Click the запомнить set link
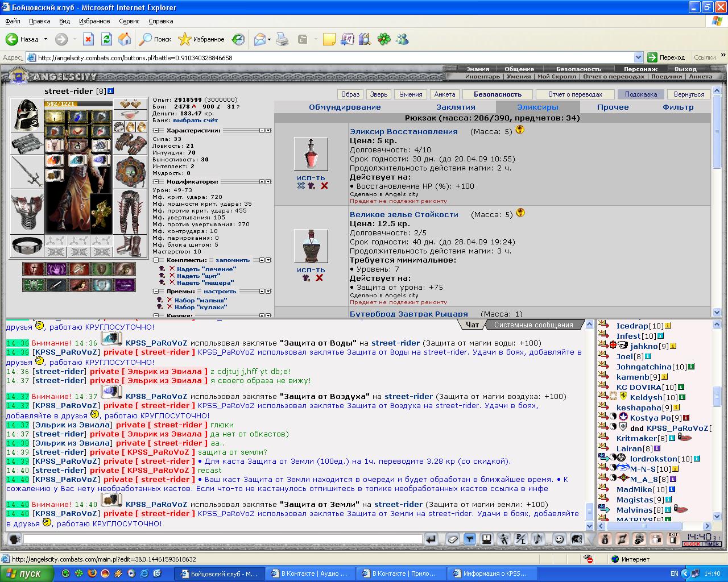728x582 pixels. (233, 260)
